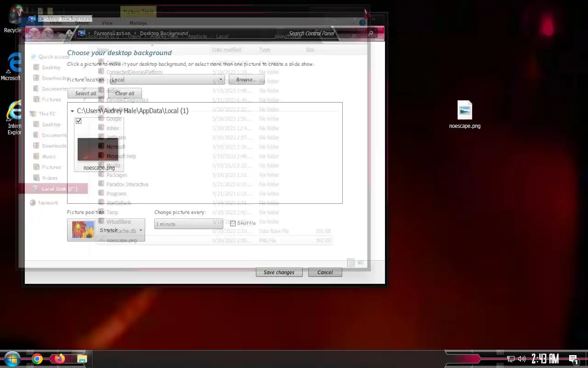Open File Explorer from the taskbar

click(82, 359)
